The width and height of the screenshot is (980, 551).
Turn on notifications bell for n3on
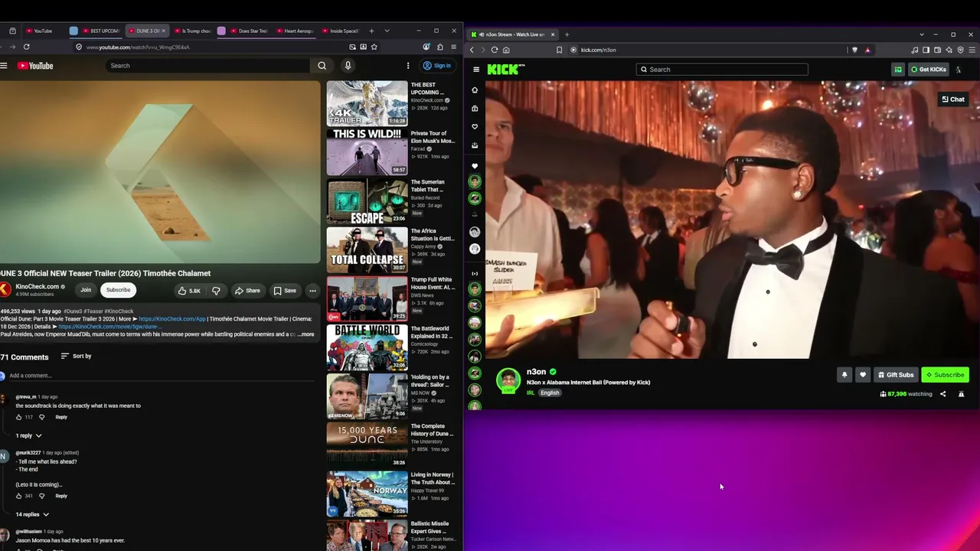[844, 375]
